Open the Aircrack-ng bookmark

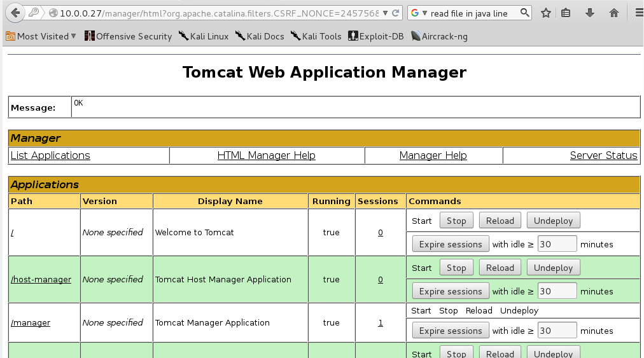click(x=439, y=36)
